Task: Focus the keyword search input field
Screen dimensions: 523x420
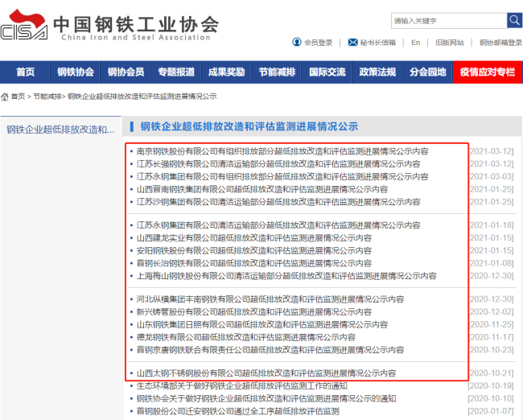Action: (x=449, y=21)
